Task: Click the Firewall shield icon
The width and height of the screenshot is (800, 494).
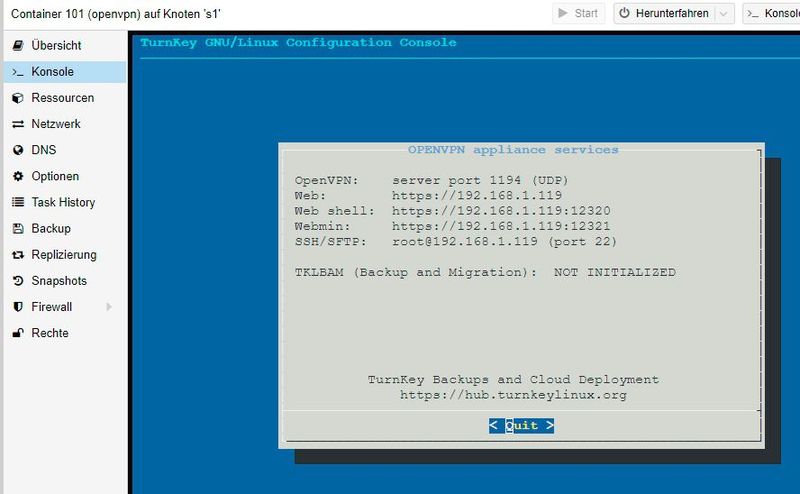Action: pos(18,307)
